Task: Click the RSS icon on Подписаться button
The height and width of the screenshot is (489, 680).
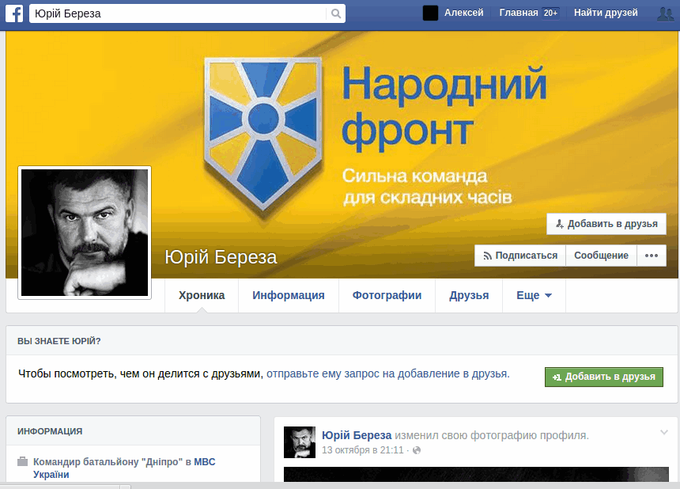Action: click(x=487, y=256)
